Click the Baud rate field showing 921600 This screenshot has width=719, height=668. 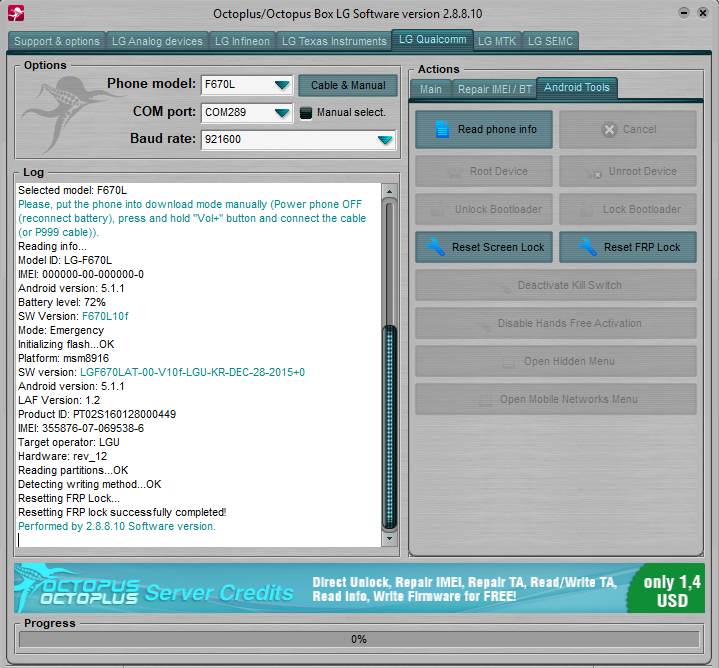298,139
